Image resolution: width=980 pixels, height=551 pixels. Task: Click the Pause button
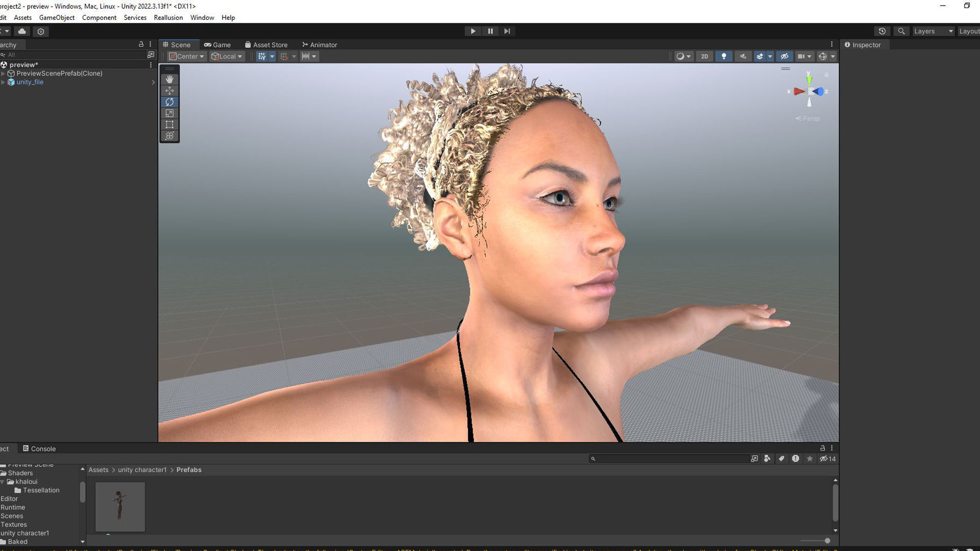(490, 31)
